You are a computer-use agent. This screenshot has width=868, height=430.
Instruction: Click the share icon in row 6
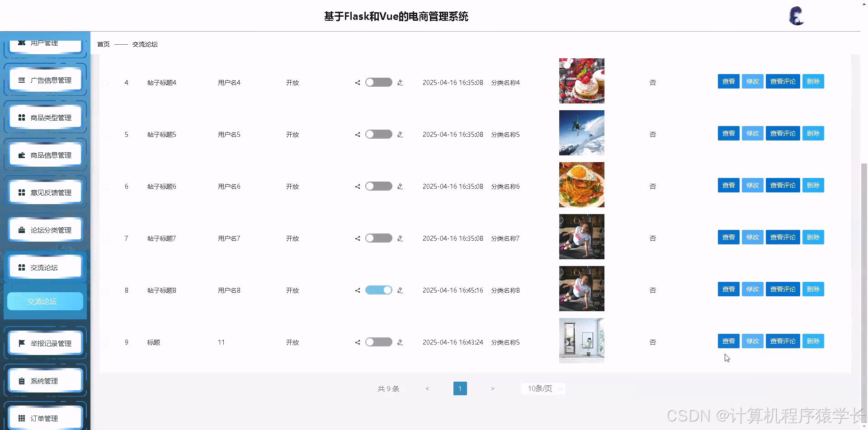click(358, 187)
